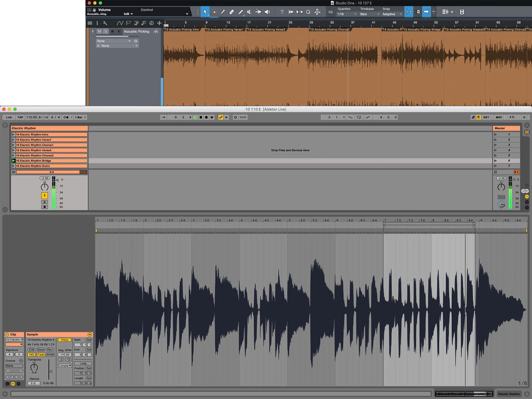Screen dimensions: 532x399
Task: Select the Listen speaker tool in Studio One
Action: [x=267, y=12]
